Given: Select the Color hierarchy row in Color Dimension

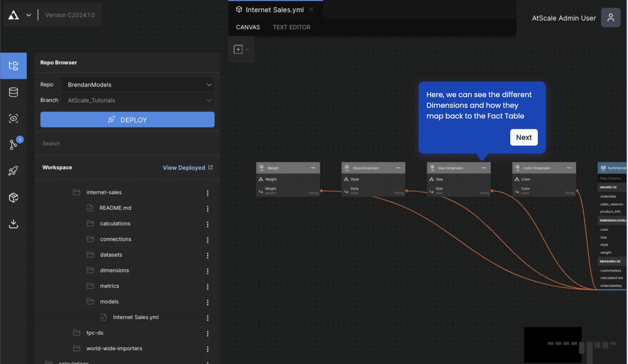Looking at the screenshot, I should pyautogui.click(x=544, y=179).
